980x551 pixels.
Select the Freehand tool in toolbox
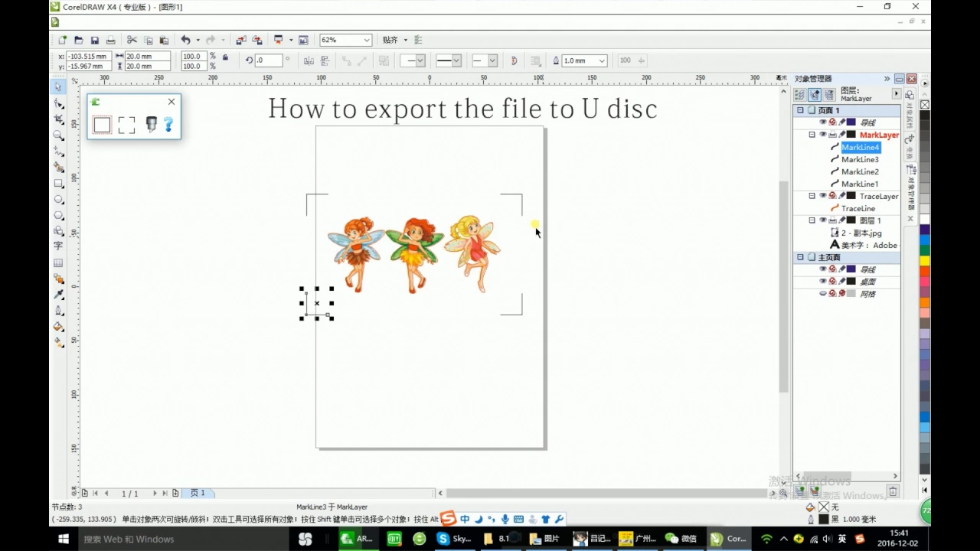[58, 152]
